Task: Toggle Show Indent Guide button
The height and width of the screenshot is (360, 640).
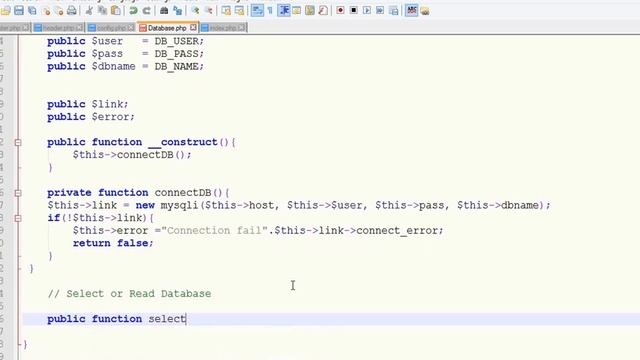Action: point(284,10)
